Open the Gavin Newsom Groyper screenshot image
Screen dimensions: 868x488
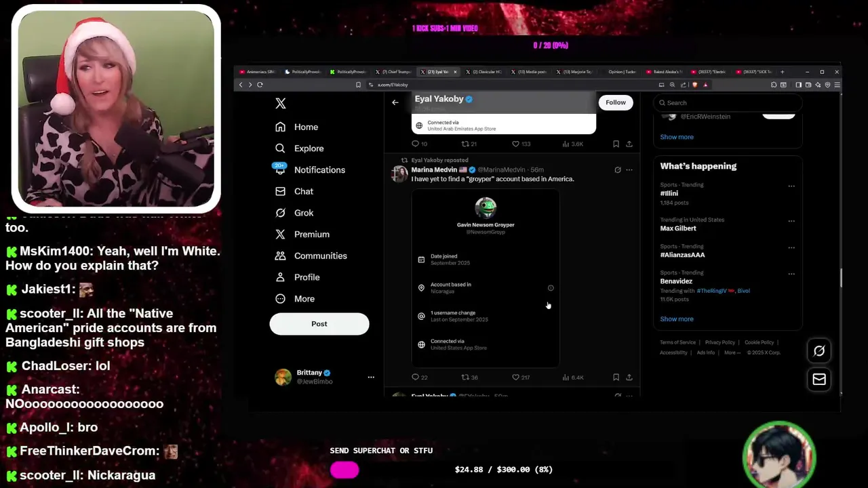coord(486,278)
